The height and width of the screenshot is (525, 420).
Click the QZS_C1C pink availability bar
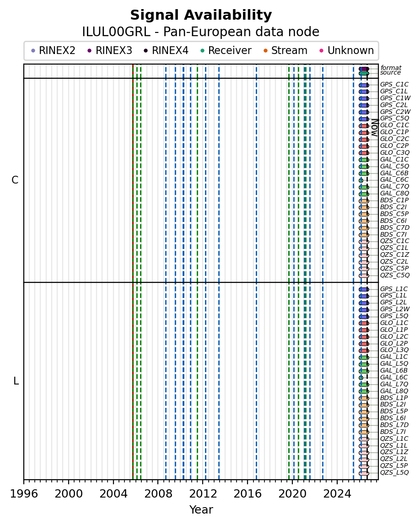click(364, 242)
